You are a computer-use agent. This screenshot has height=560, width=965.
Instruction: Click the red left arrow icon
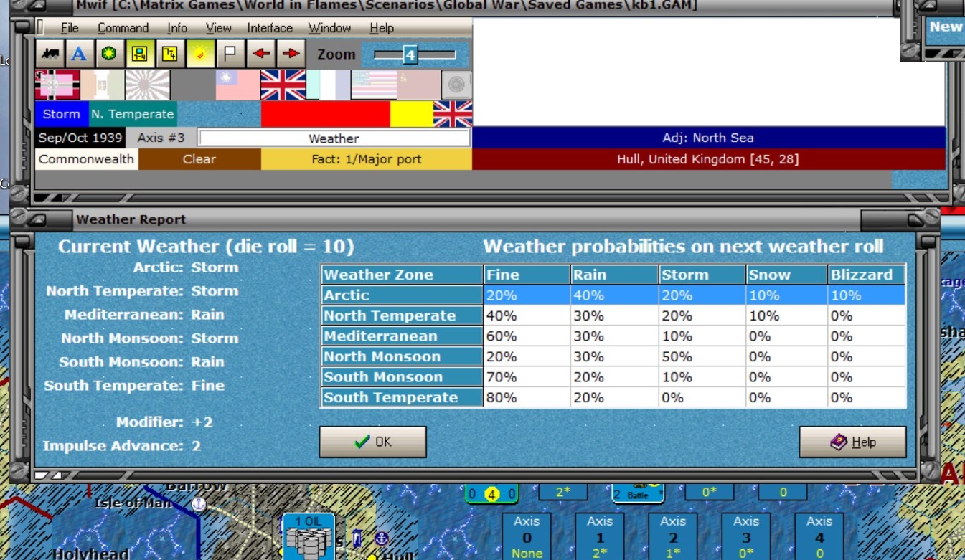point(260,54)
